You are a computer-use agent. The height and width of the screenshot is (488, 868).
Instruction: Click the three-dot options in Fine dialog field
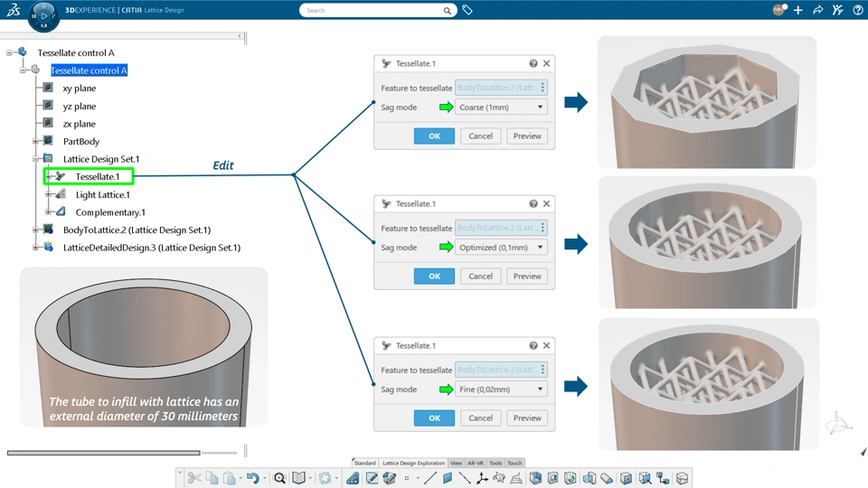(x=542, y=370)
